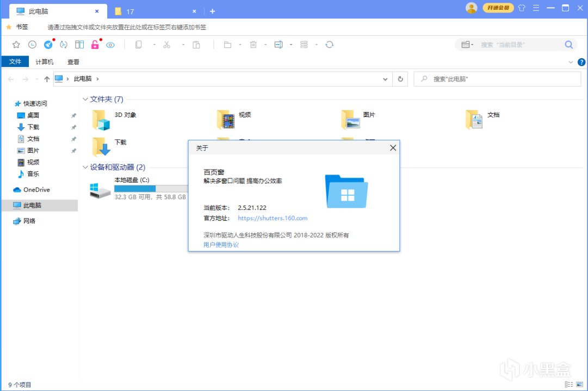588x391 pixels.
Task: Click the clipboard paste icon
Action: tap(196, 45)
